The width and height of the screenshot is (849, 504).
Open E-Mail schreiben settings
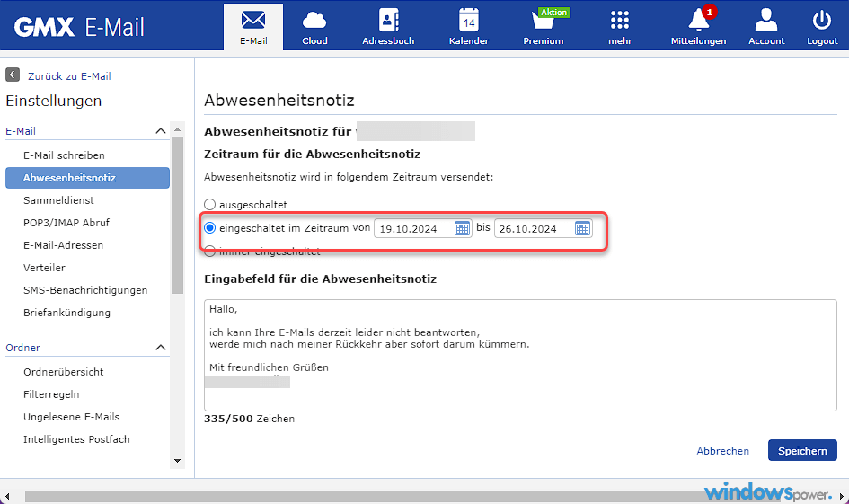[x=64, y=155]
